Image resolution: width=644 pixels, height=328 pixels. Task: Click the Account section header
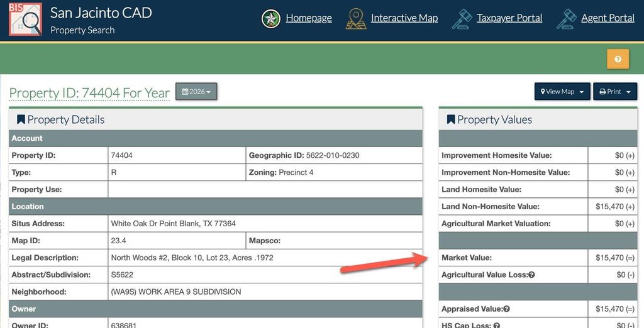coord(216,138)
